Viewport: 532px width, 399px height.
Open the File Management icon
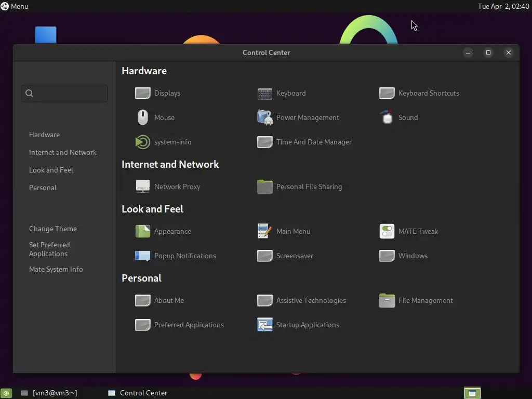(x=387, y=301)
